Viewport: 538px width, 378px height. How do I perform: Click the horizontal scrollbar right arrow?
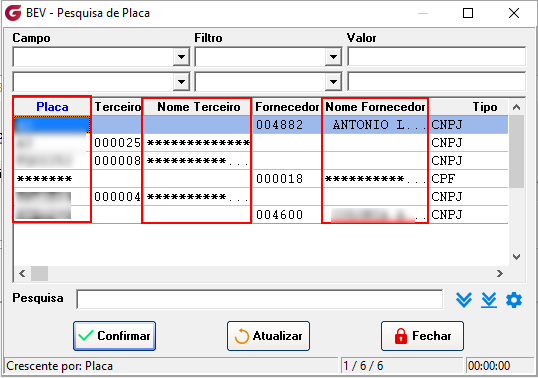(500, 273)
